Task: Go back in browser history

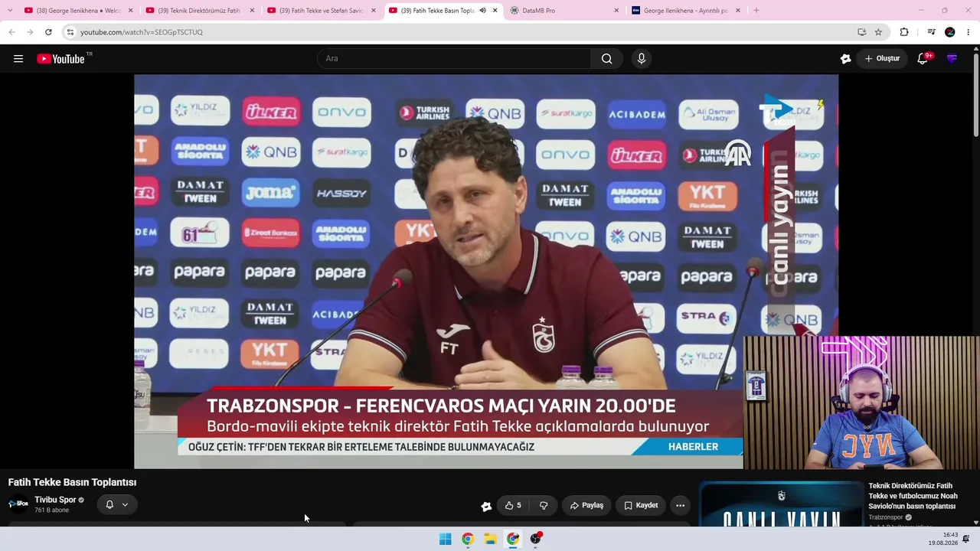Action: click(11, 32)
